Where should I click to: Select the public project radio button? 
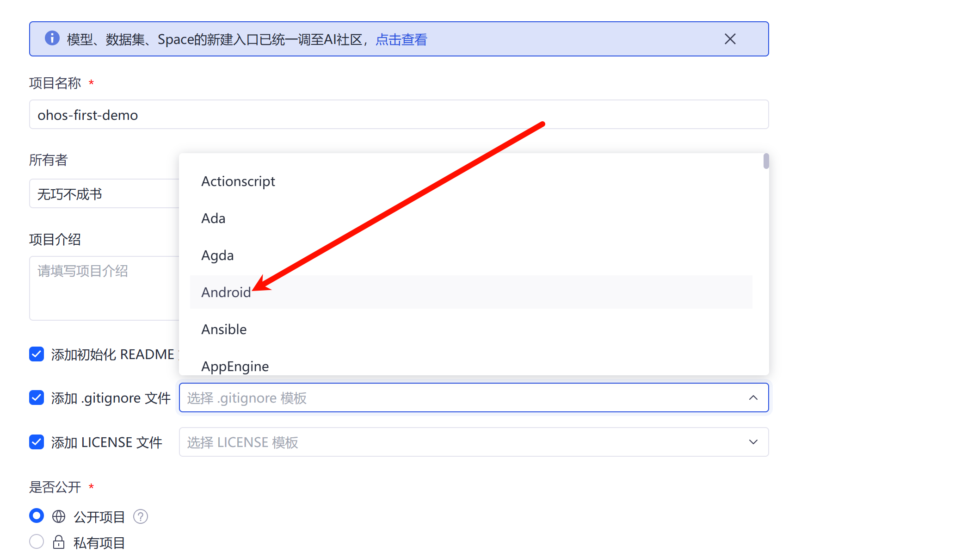pyautogui.click(x=37, y=516)
